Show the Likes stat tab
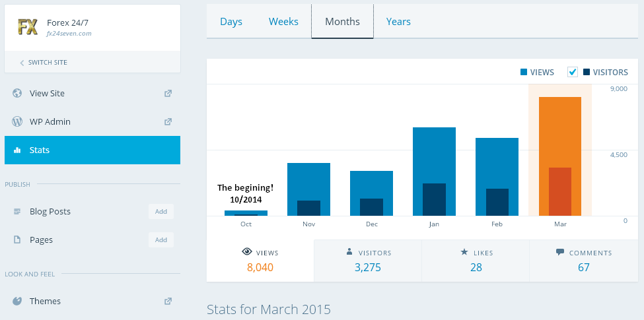644x320 pixels. click(x=476, y=261)
